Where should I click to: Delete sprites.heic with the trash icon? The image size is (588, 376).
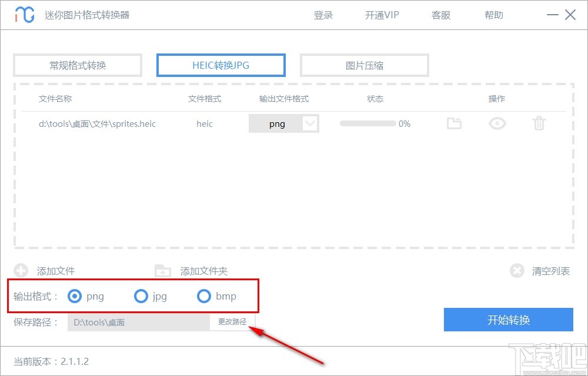coord(539,123)
